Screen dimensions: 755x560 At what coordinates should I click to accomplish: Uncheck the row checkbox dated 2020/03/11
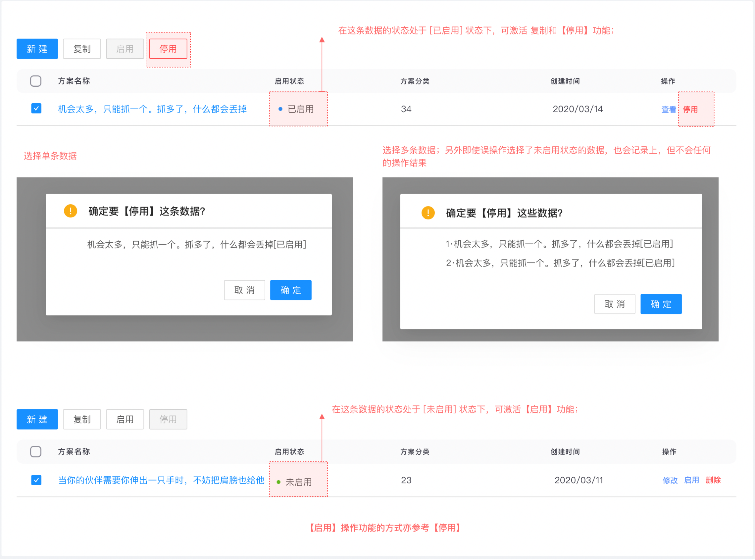[x=36, y=481]
